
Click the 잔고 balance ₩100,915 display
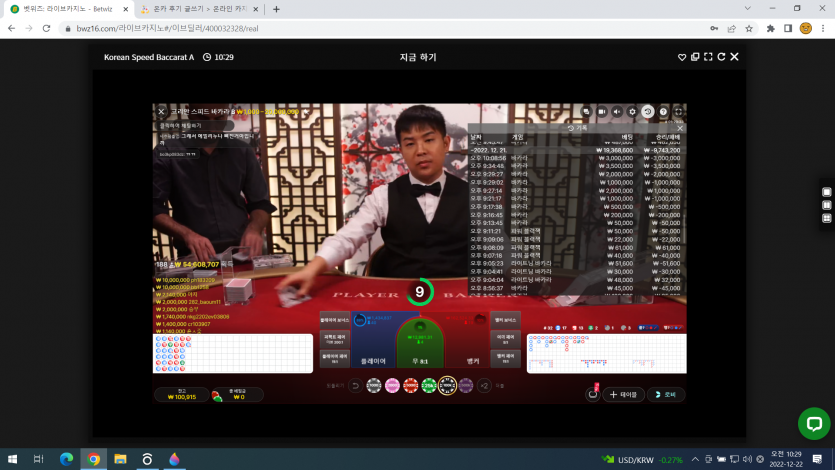tap(182, 394)
